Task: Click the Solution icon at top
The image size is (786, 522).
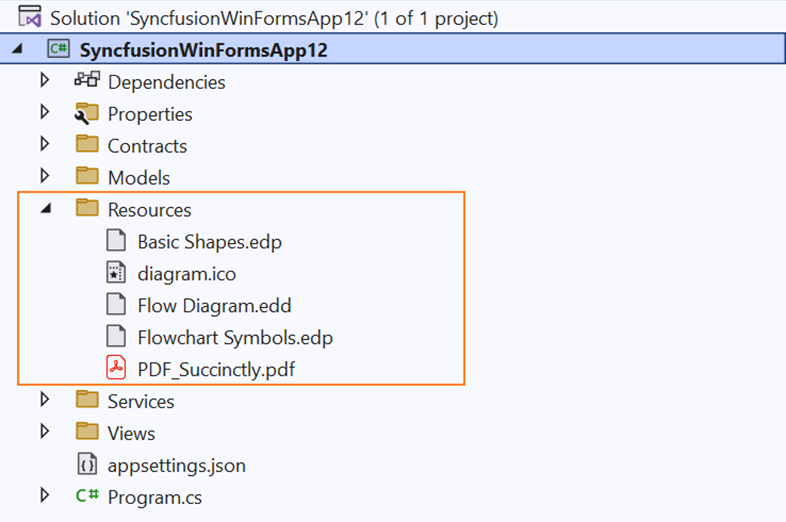Action: pos(30,17)
